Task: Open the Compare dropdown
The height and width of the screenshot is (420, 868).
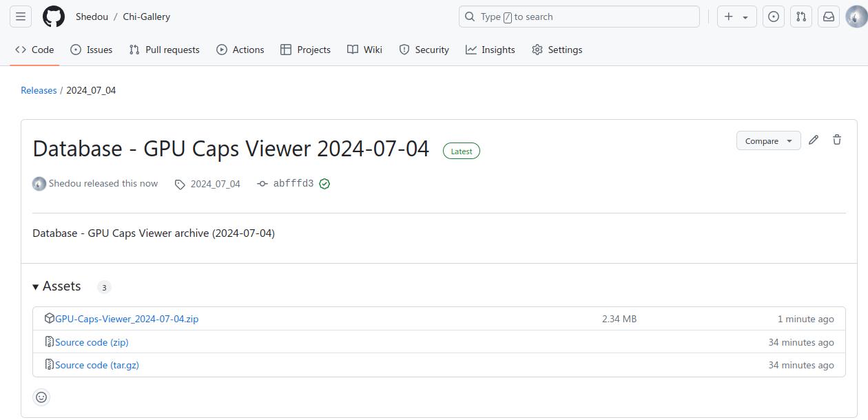Action: click(768, 140)
